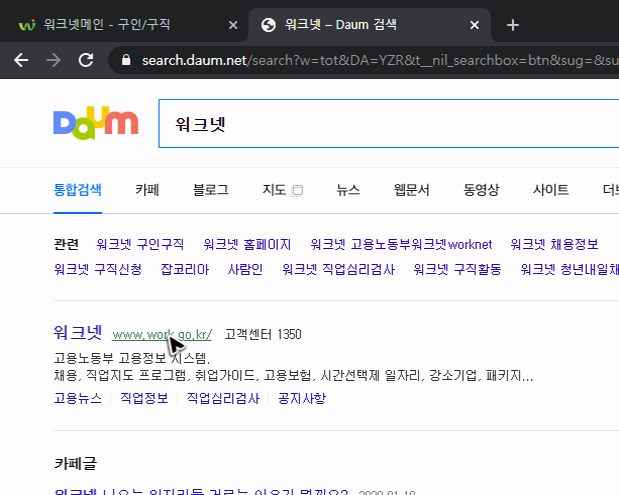Click related search 워크넷 홈페이지
619x495 pixels.
tap(247, 244)
